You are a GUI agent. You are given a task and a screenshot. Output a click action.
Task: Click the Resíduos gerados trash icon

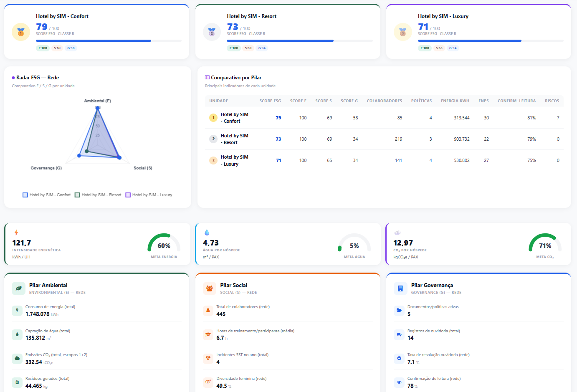pyautogui.click(x=17, y=382)
